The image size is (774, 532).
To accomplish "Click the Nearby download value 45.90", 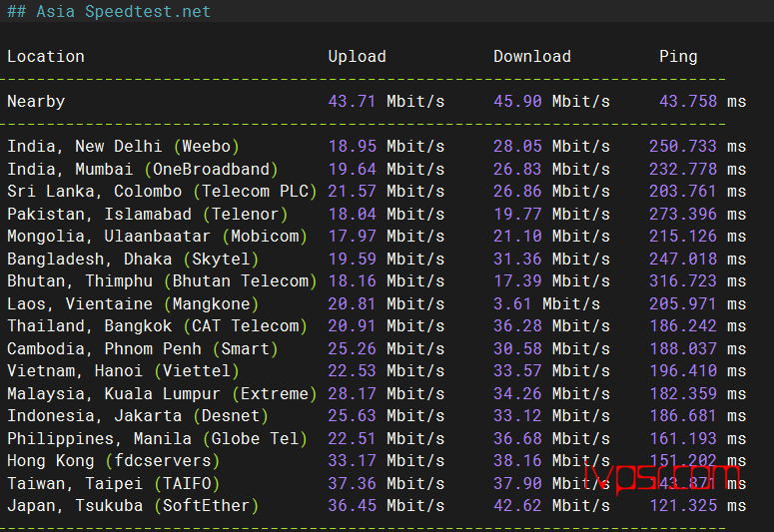I will (517, 101).
